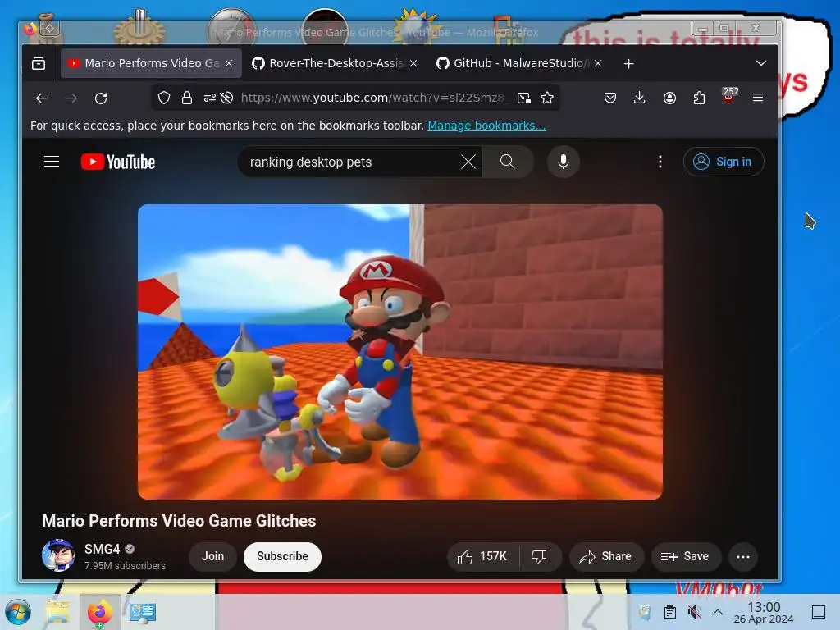View site security lock info
The width and height of the screenshot is (840, 630).
click(x=186, y=98)
